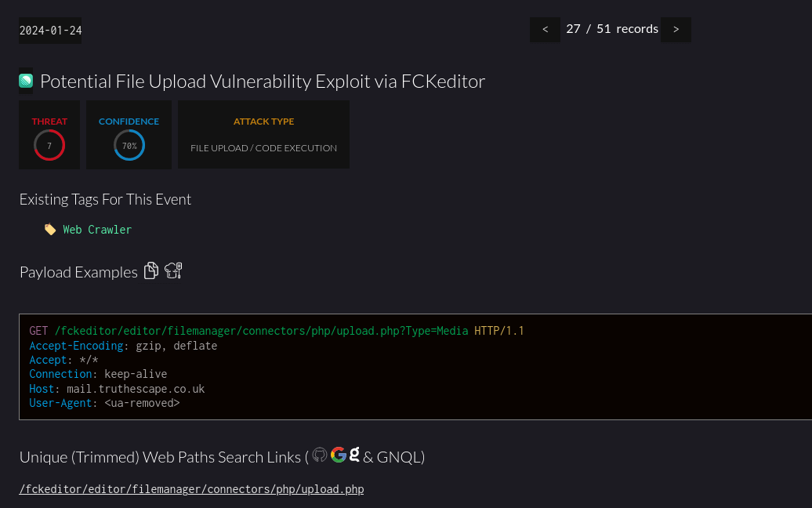Click the '27 / 51 records' counter
812x508 pixels.
[611, 29]
